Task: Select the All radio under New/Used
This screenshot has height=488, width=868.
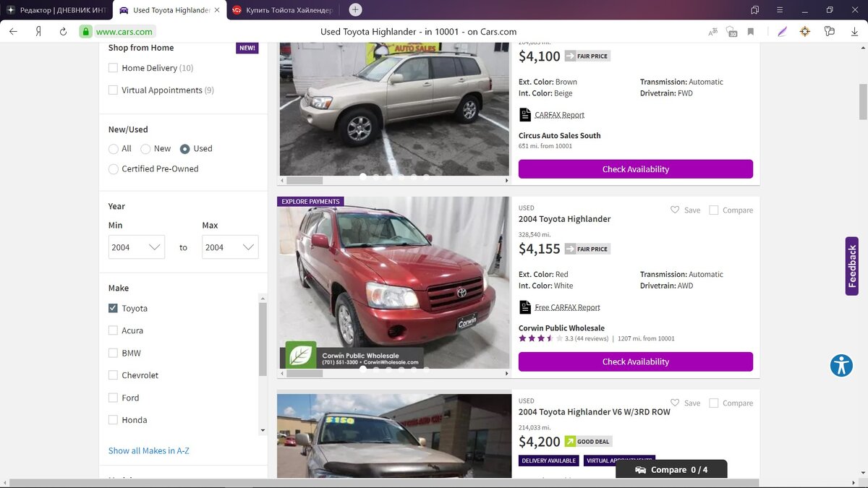Action: 114,149
